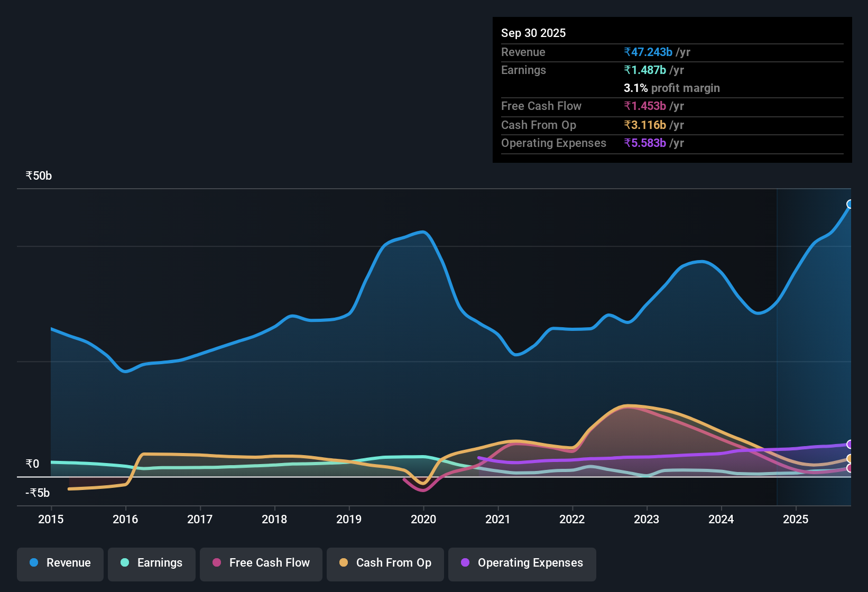
Task: Toggle the Earnings series off
Action: [152, 563]
